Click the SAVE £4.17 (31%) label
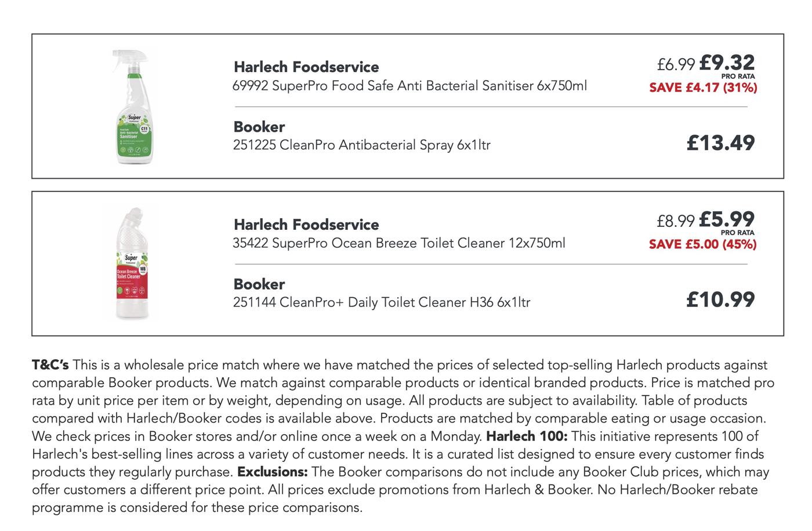Viewport: 812px width, 531px height. pyautogui.click(x=703, y=88)
